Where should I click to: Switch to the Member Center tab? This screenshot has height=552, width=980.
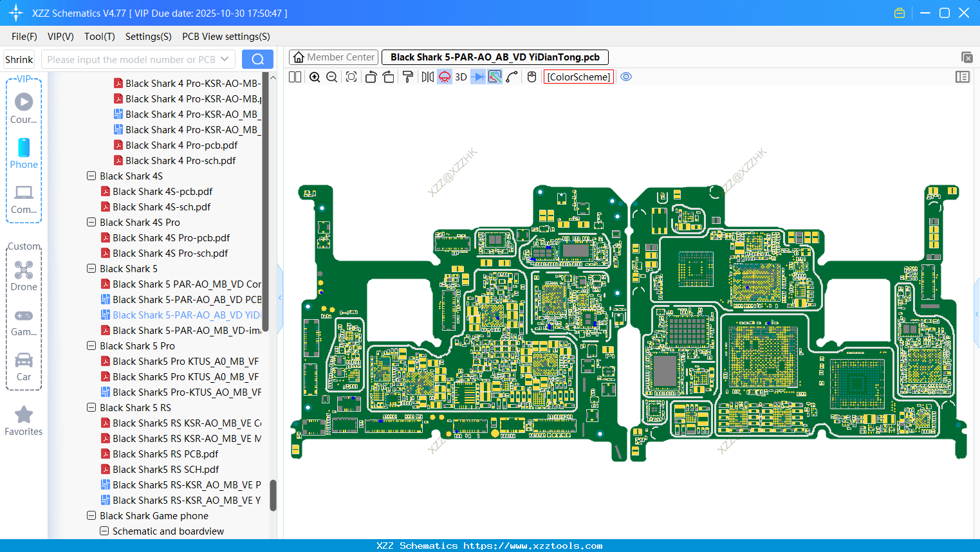pos(333,57)
